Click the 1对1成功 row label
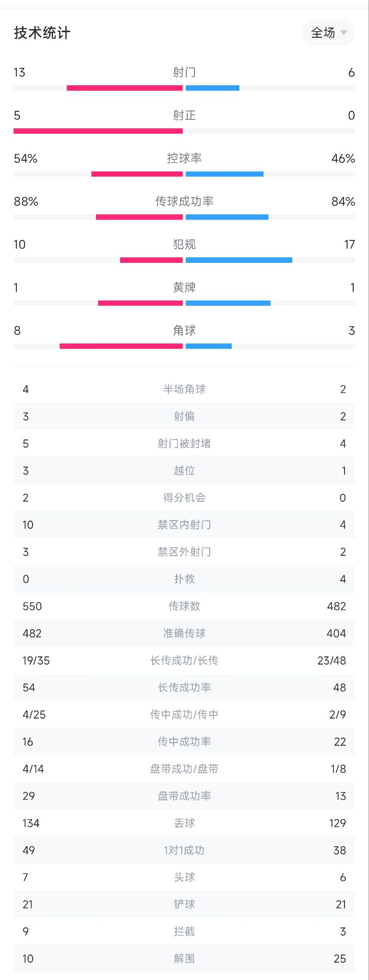The height and width of the screenshot is (980, 369). (184, 850)
